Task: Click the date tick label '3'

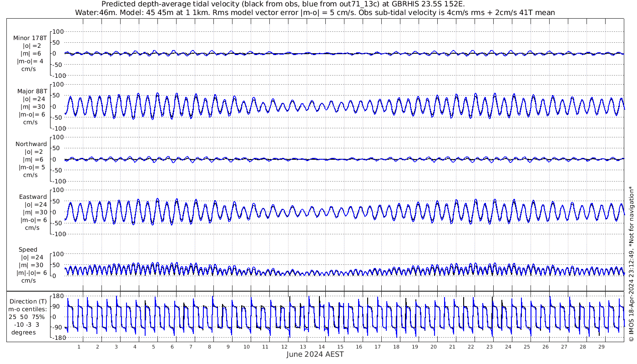Action: coord(116,347)
